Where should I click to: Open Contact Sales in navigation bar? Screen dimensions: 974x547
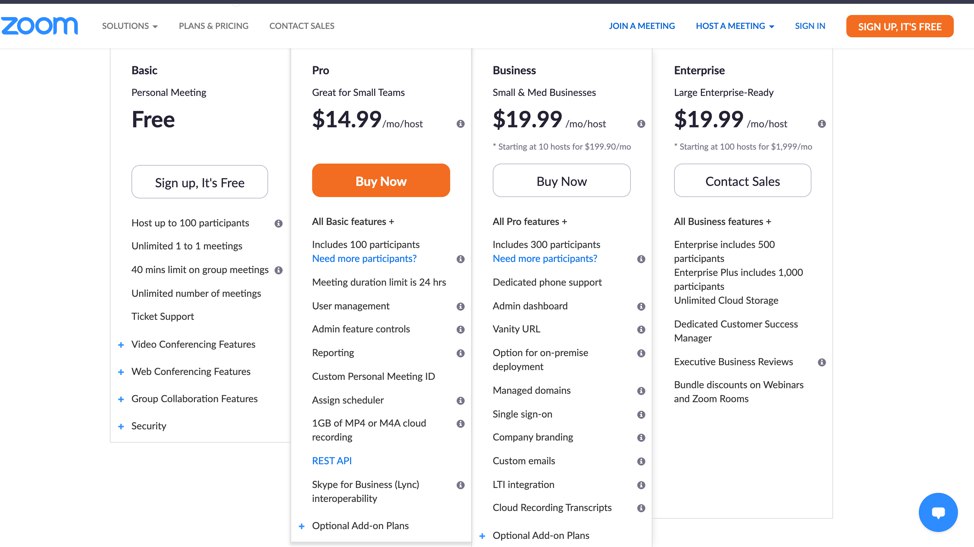click(x=302, y=26)
